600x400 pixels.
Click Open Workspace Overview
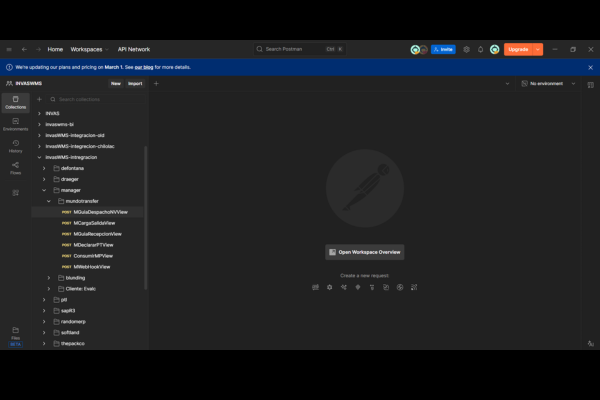point(365,252)
